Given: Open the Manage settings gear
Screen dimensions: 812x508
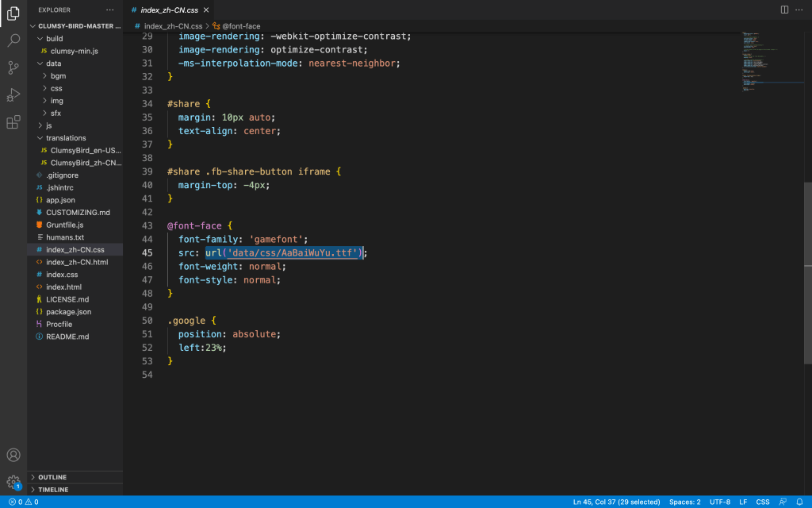Looking at the screenshot, I should (x=13, y=482).
